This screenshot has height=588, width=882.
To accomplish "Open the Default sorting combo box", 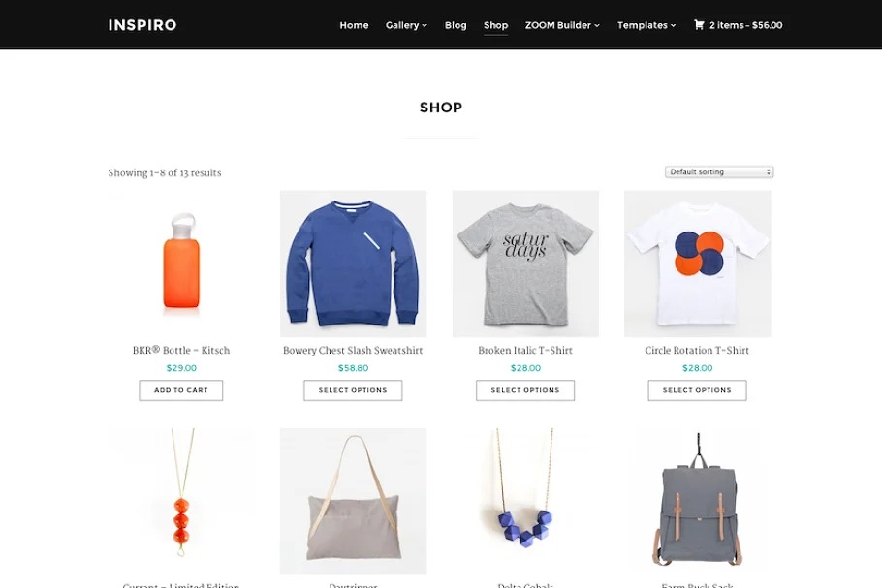I will [x=719, y=172].
